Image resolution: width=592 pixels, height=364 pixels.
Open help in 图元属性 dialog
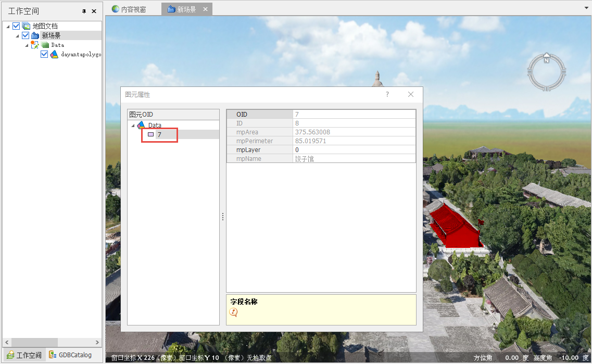coord(387,94)
